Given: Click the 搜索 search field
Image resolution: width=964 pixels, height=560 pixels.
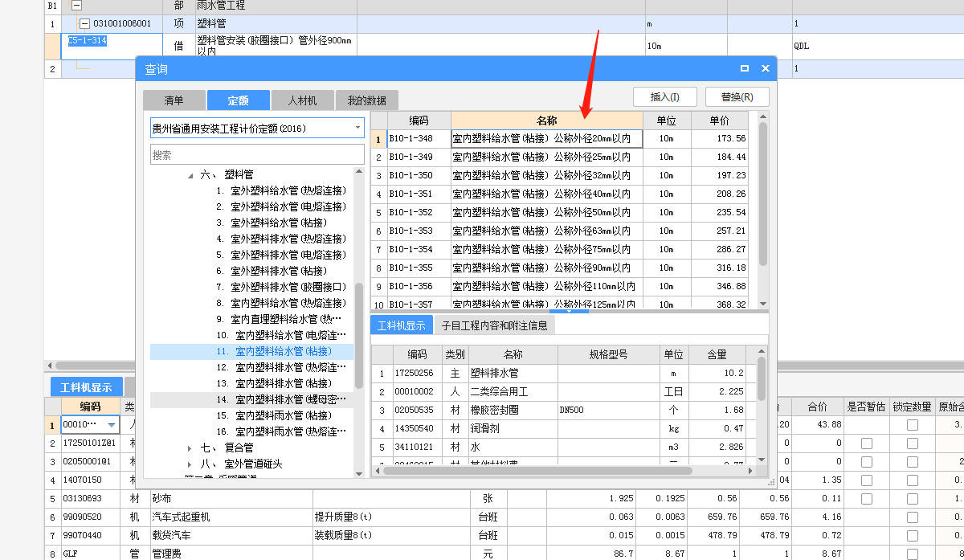Looking at the screenshot, I should [x=257, y=154].
